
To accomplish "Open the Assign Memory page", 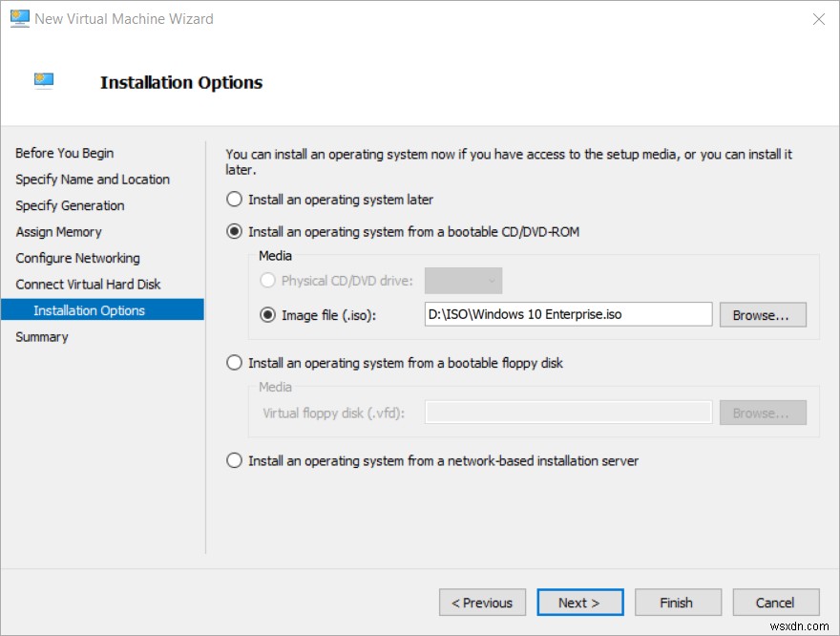I will click(58, 231).
